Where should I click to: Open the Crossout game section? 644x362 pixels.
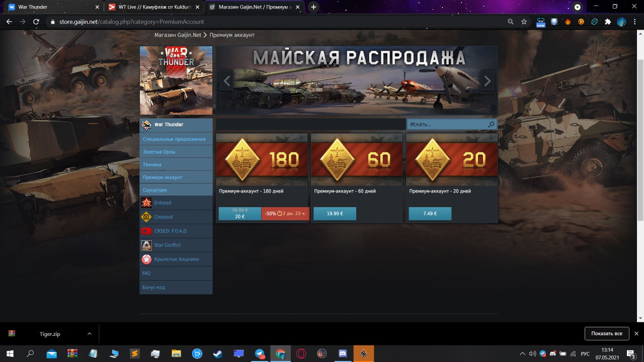click(x=176, y=217)
